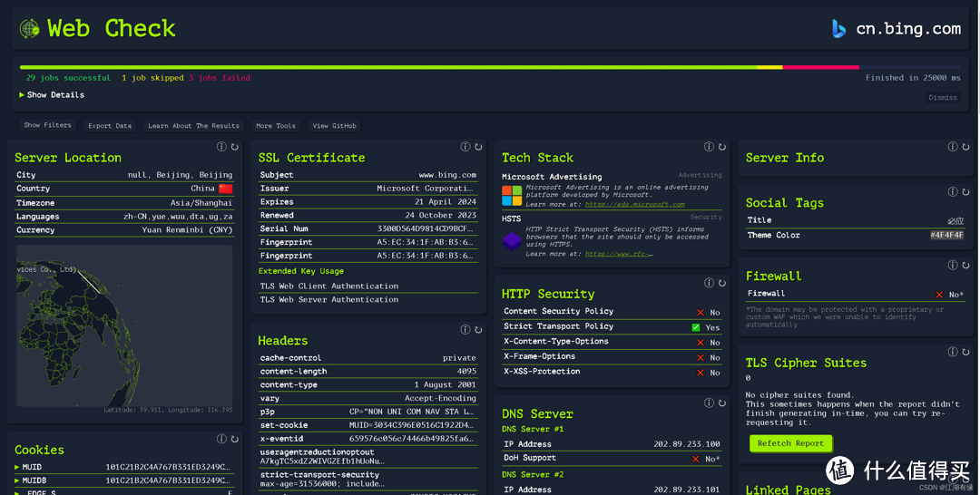Open info icon on Cookies card

click(x=221, y=439)
